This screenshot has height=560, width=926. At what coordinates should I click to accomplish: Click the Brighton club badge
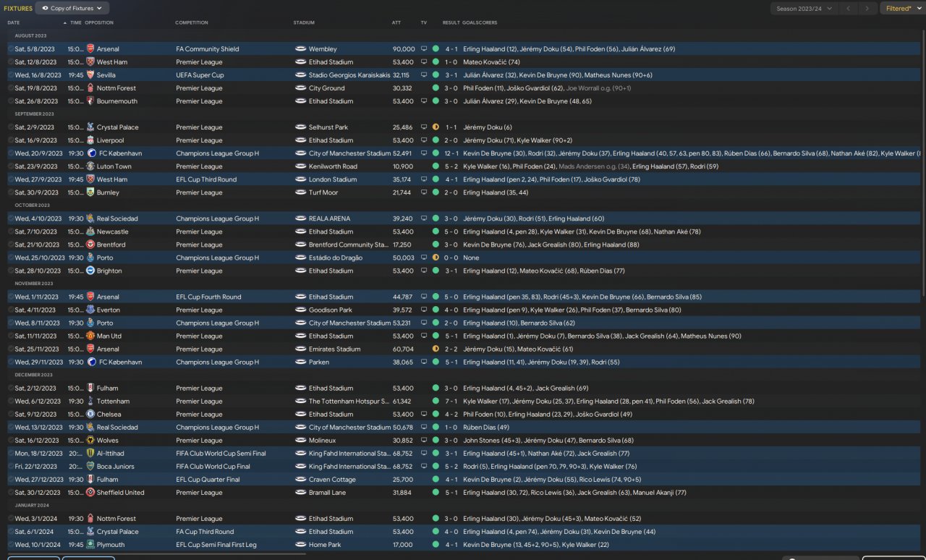coord(90,271)
